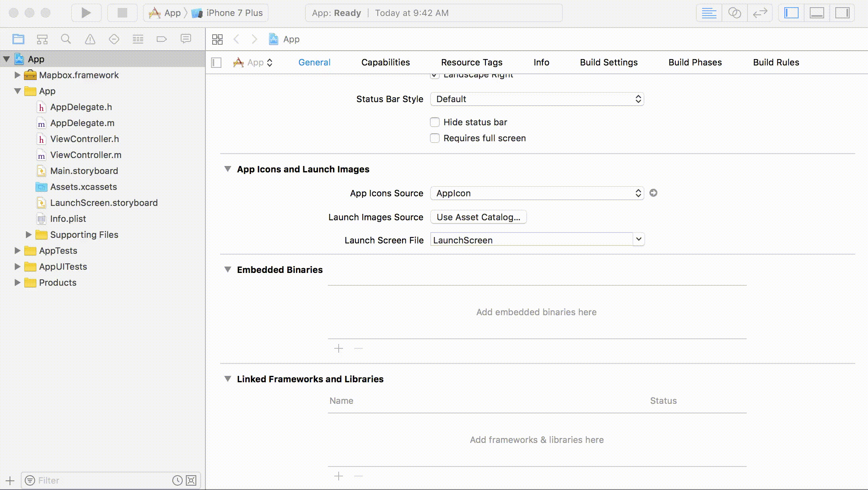Screen dimensions: 868x490
Task: Switch to the Build Rules tab
Action: click(776, 62)
